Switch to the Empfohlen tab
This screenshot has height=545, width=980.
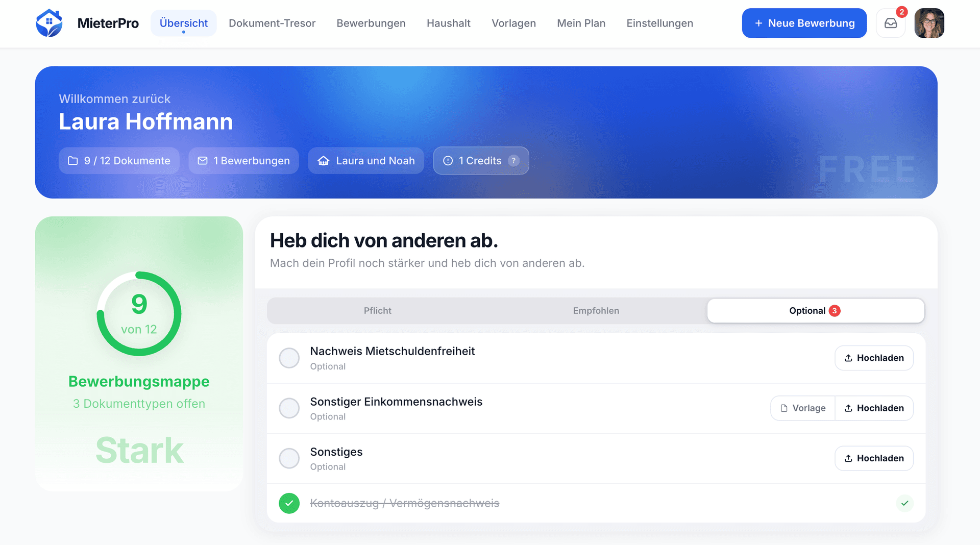(596, 311)
